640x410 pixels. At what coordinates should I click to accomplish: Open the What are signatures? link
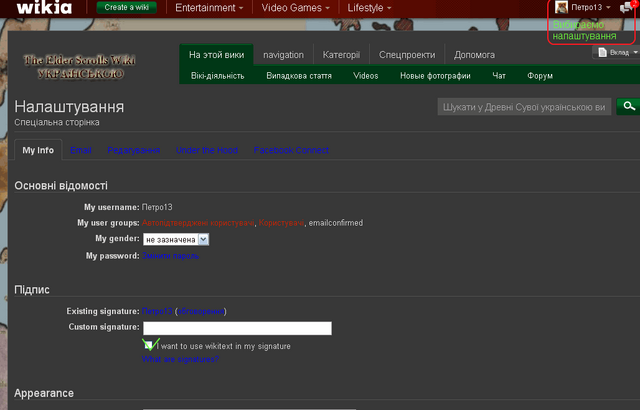[180, 359]
